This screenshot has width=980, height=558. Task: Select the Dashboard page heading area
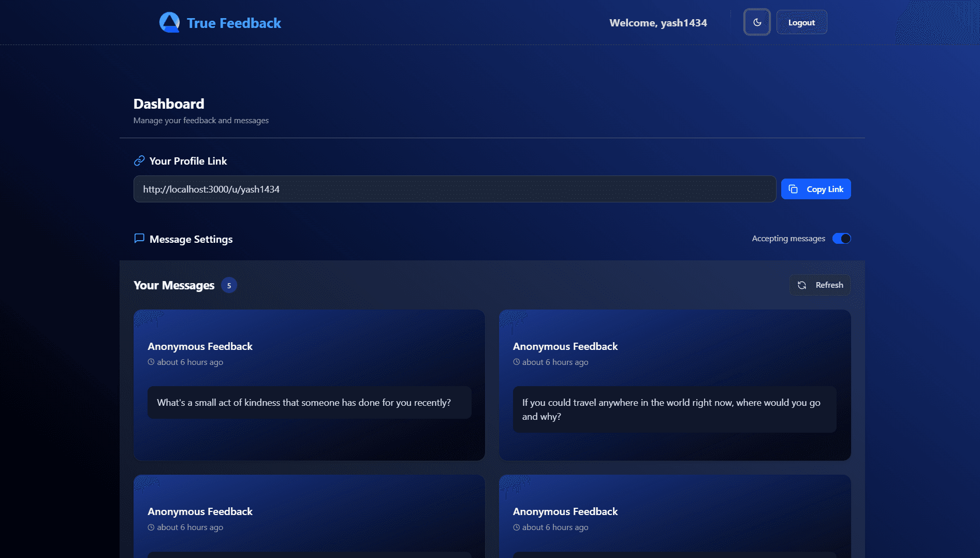pyautogui.click(x=169, y=104)
